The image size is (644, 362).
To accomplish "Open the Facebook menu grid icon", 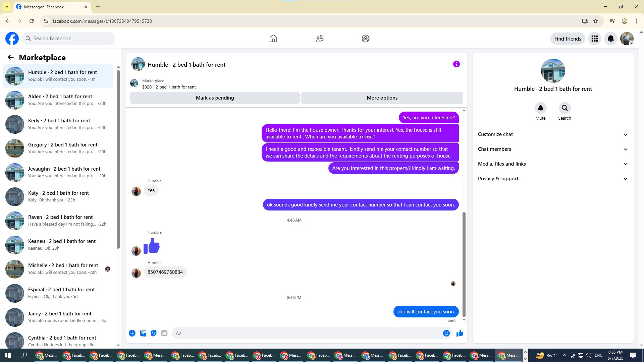I will (594, 39).
